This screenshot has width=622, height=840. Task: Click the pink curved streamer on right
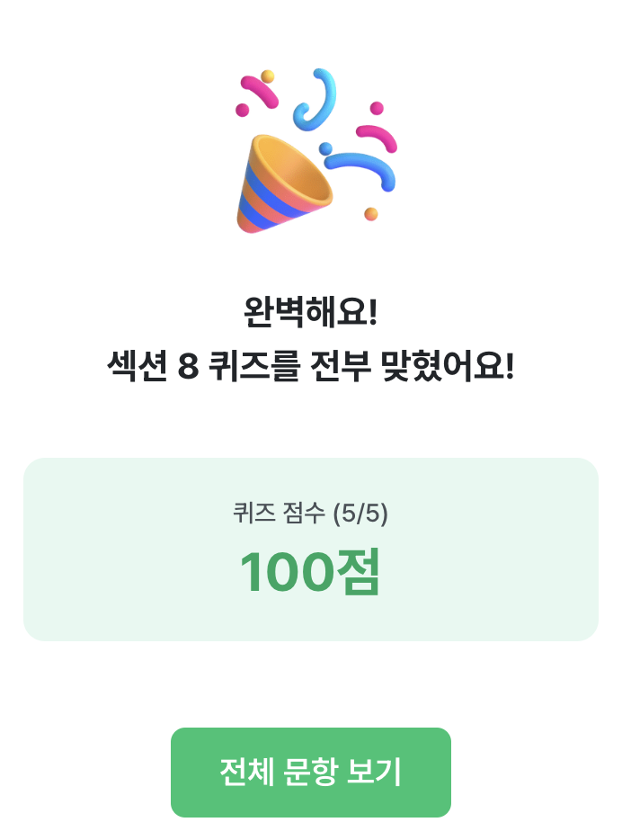point(377,137)
